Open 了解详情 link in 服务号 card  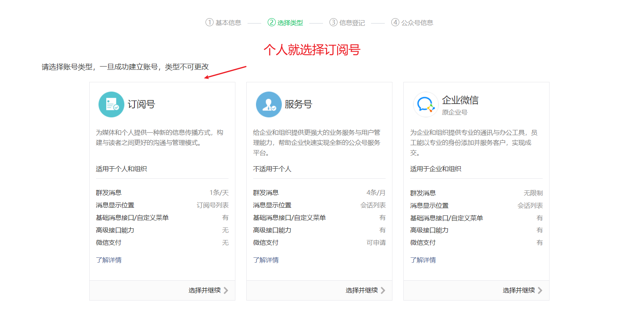coord(266,260)
